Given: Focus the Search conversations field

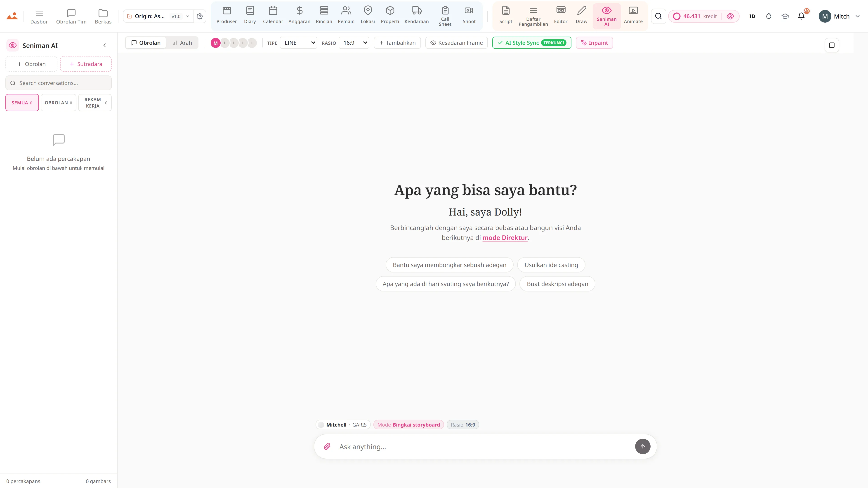Looking at the screenshot, I should pyautogui.click(x=58, y=83).
